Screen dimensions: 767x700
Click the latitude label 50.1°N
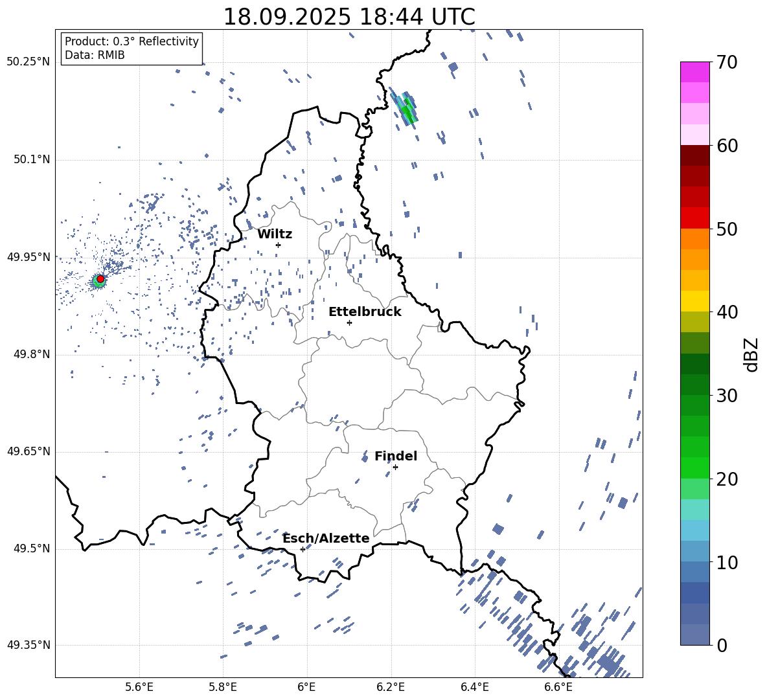point(32,160)
